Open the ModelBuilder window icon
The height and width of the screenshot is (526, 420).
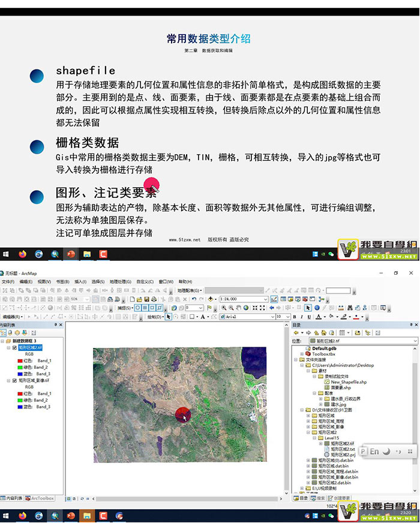click(x=321, y=299)
